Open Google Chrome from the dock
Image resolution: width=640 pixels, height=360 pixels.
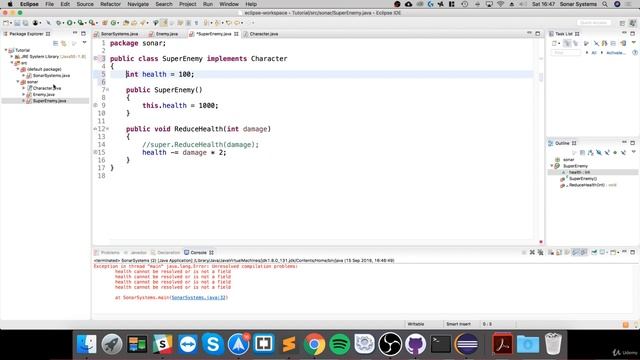[x=314, y=344]
